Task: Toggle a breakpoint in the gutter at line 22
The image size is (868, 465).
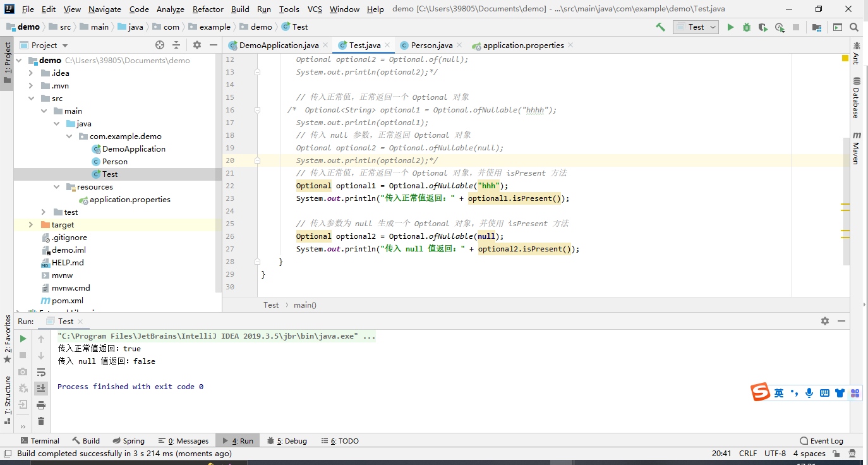Action: (x=249, y=185)
